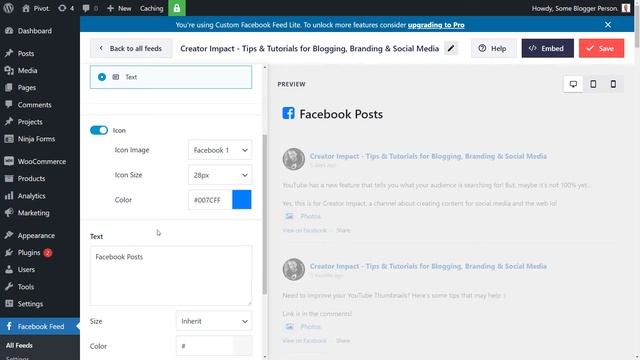640x360 pixels.
Task: Open second post's Creator Impact page link
Action: pos(428,266)
